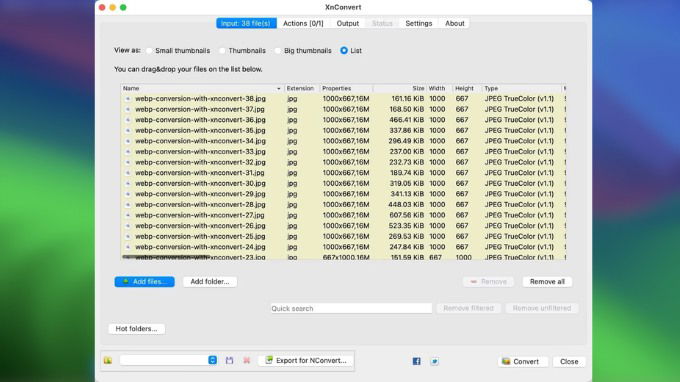
Task: Sort by Height column header
Action: tap(467, 88)
